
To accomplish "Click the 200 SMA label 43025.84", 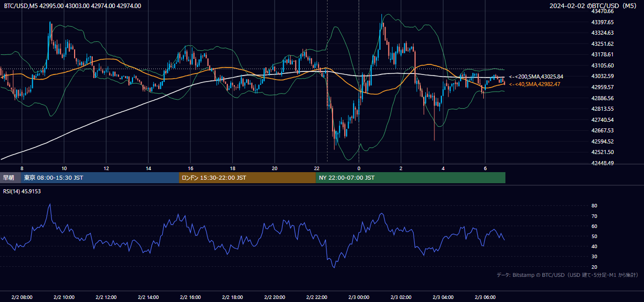I will pos(536,77).
